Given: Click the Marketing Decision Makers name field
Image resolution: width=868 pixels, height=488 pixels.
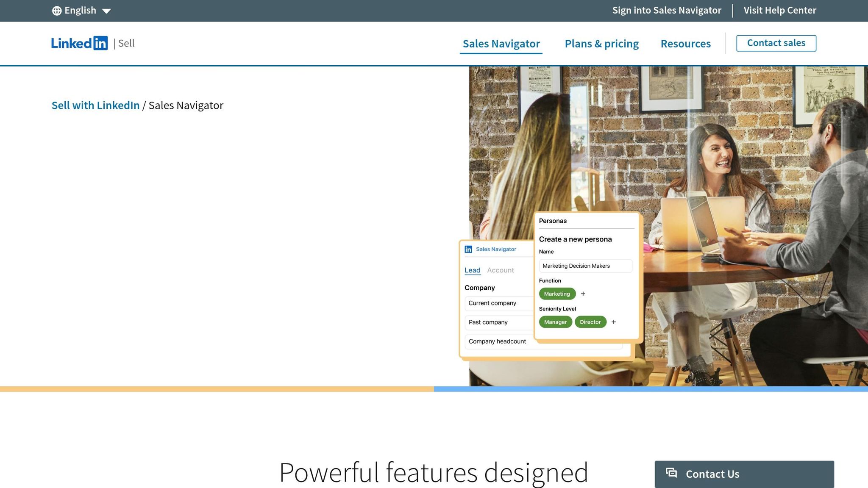Looking at the screenshot, I should (585, 266).
